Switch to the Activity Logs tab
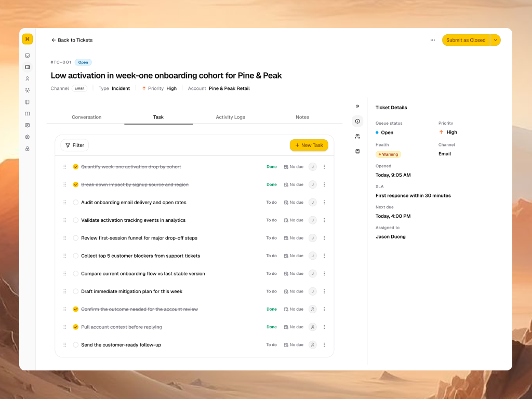The height and width of the screenshot is (399, 532). point(230,117)
